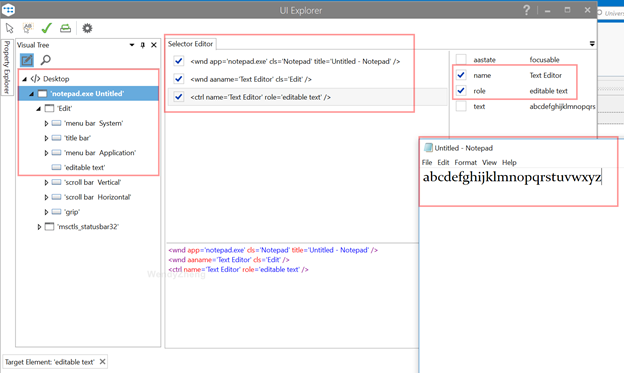Select the Selector Editor tab
The image size is (624, 373).
point(190,44)
